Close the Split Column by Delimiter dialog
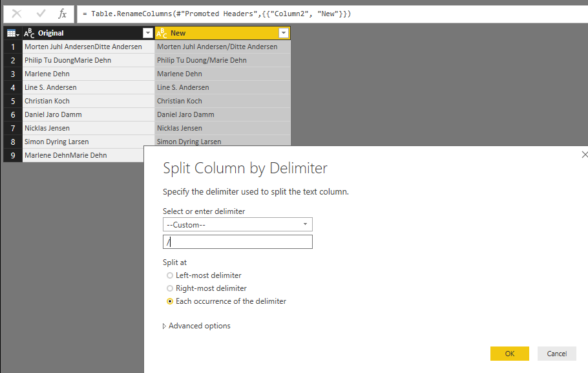The height and width of the screenshot is (373, 588). tap(584, 155)
